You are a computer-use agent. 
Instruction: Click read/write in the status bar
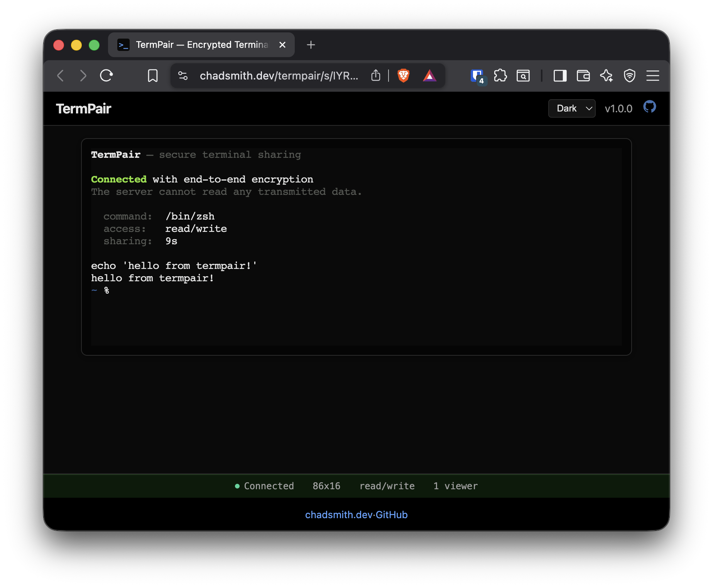387,486
